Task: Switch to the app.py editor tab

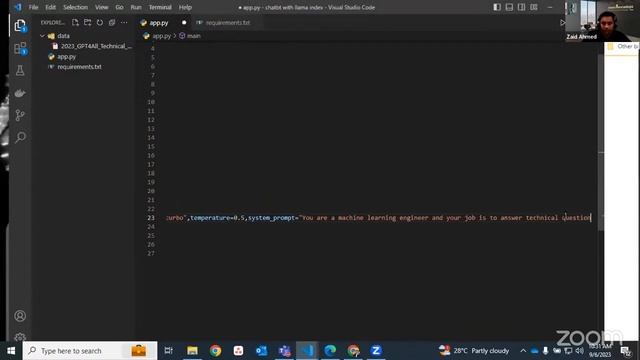Action: 159,23
